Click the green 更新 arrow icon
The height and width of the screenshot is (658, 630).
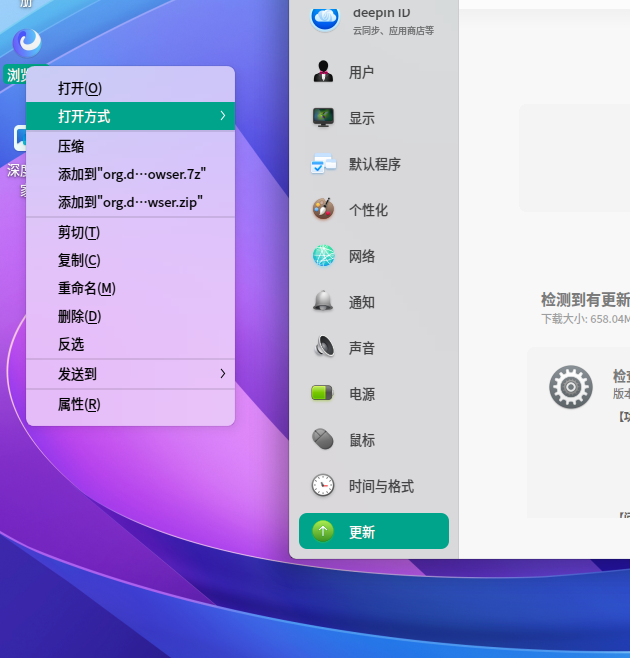(323, 531)
